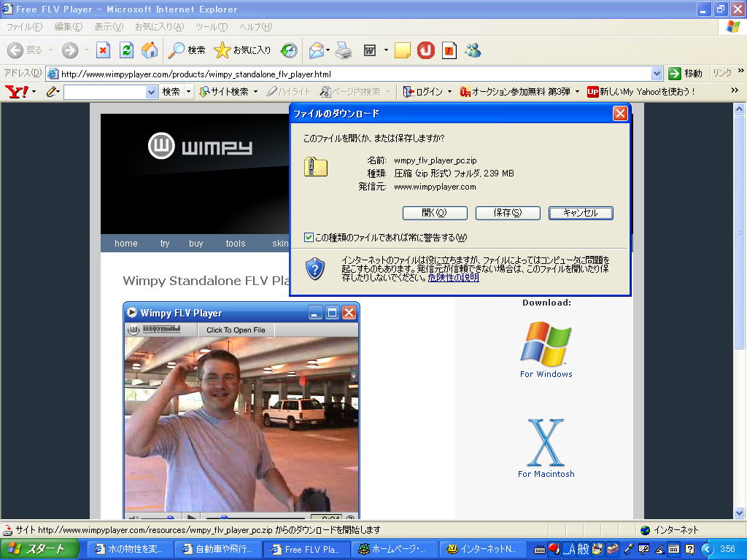
Task: Switch to 自動車や飛行 taskbar window
Action: coord(217,549)
